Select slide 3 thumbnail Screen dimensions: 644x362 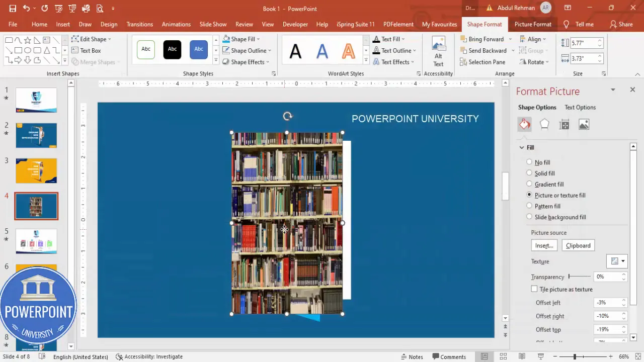click(36, 171)
